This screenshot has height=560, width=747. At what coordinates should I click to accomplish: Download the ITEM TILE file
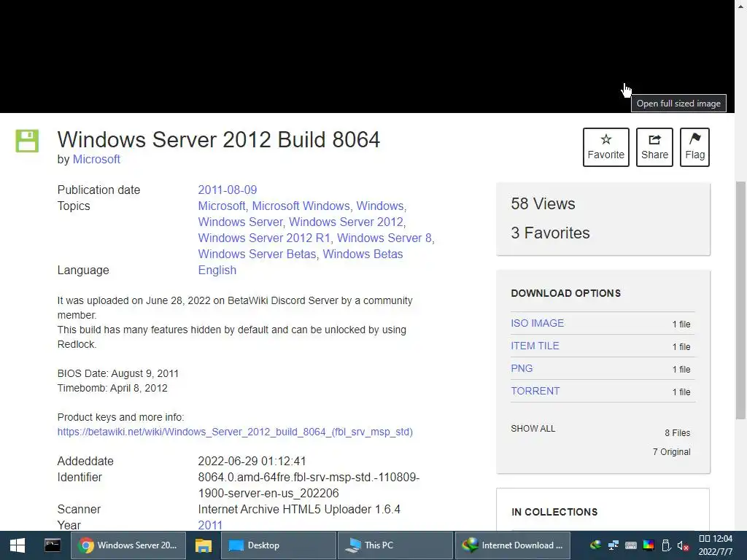pyautogui.click(x=535, y=346)
